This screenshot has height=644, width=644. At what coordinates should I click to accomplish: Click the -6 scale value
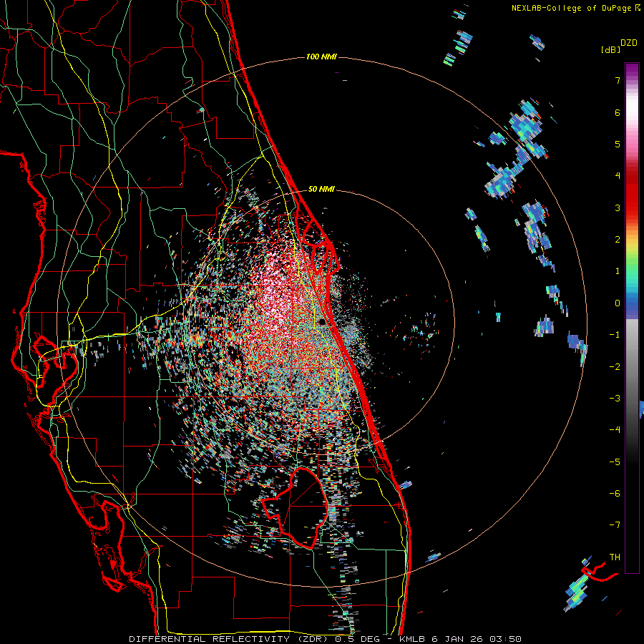click(x=615, y=494)
